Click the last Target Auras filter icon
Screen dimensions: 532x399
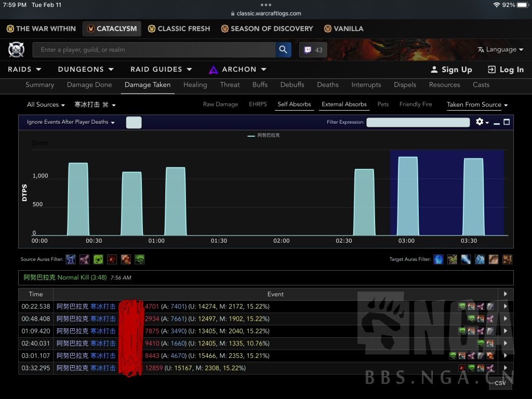click(507, 259)
